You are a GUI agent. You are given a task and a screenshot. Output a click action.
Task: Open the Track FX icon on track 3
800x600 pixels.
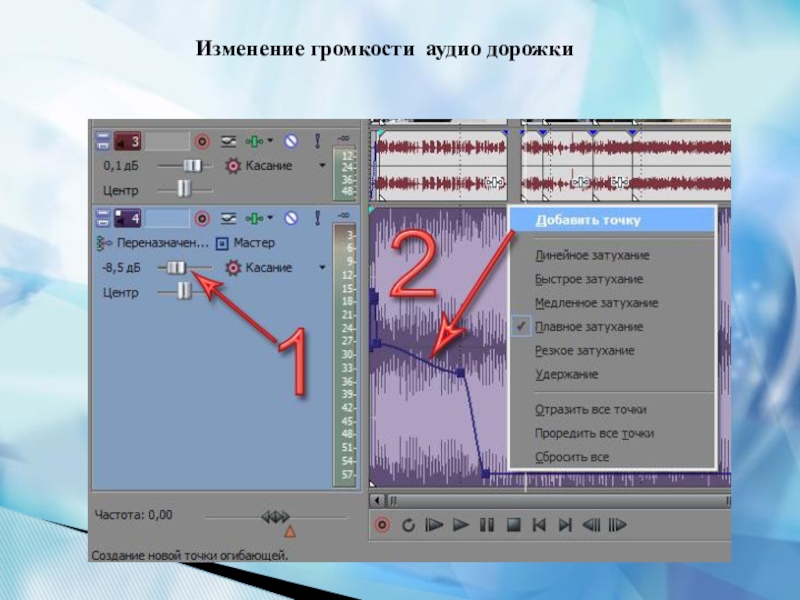255,141
